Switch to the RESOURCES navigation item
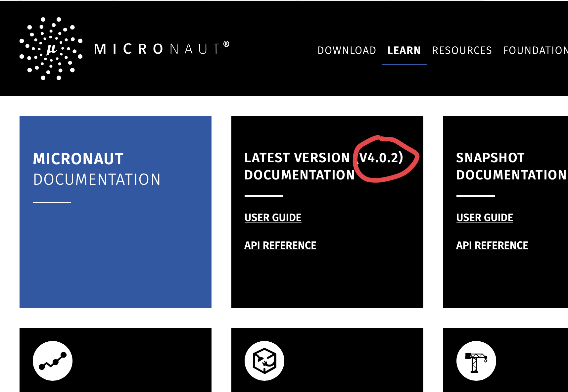 tap(462, 50)
